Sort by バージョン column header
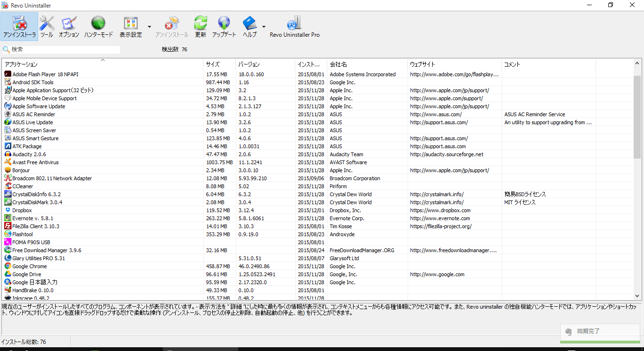 (x=265, y=64)
